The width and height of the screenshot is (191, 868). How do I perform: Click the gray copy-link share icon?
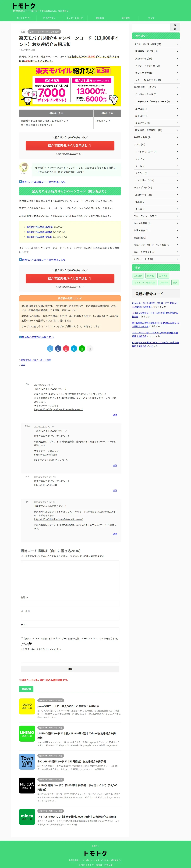point(90,349)
